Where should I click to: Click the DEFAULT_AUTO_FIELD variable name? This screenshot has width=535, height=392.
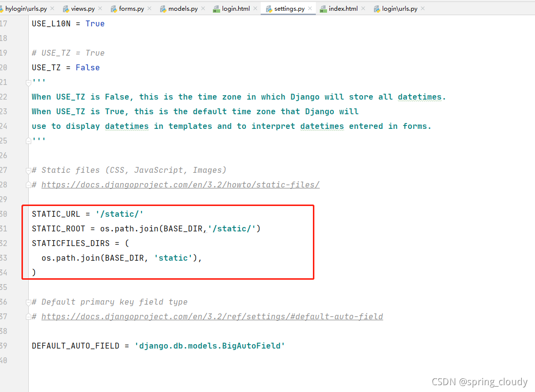coord(75,346)
